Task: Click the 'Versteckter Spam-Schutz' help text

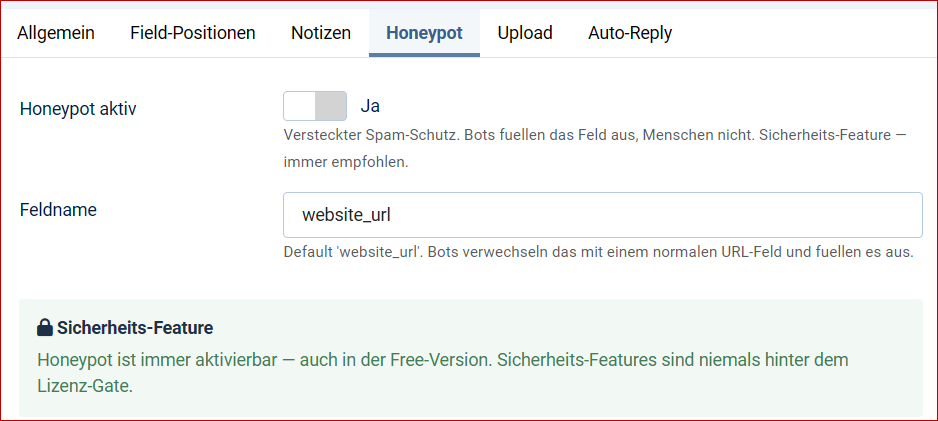Action: (x=595, y=148)
